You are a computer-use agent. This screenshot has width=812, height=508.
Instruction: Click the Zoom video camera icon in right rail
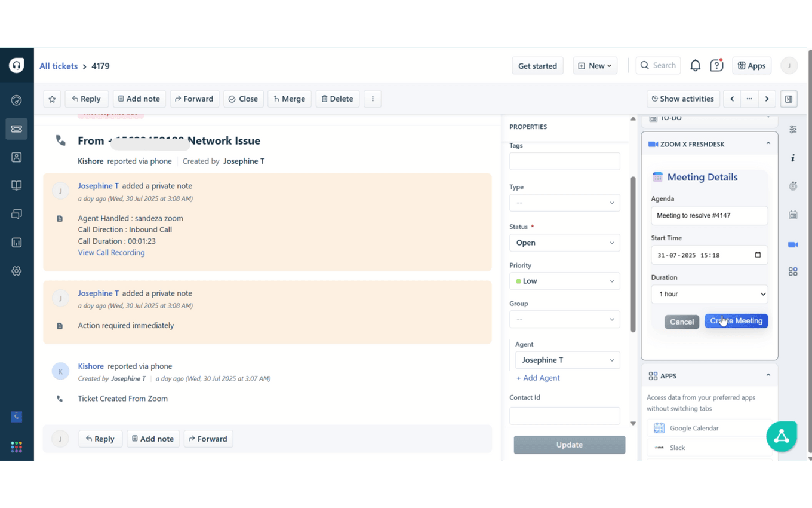click(793, 244)
